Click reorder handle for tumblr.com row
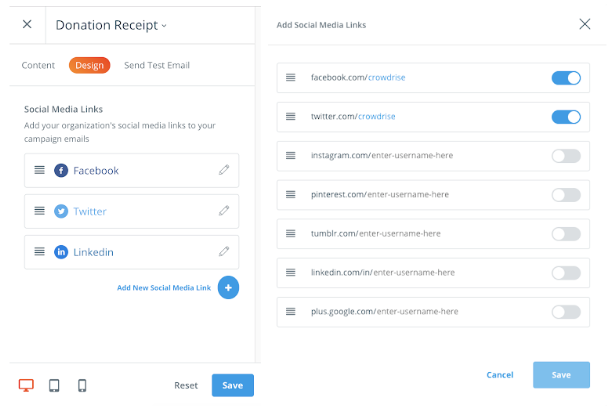 (x=290, y=233)
